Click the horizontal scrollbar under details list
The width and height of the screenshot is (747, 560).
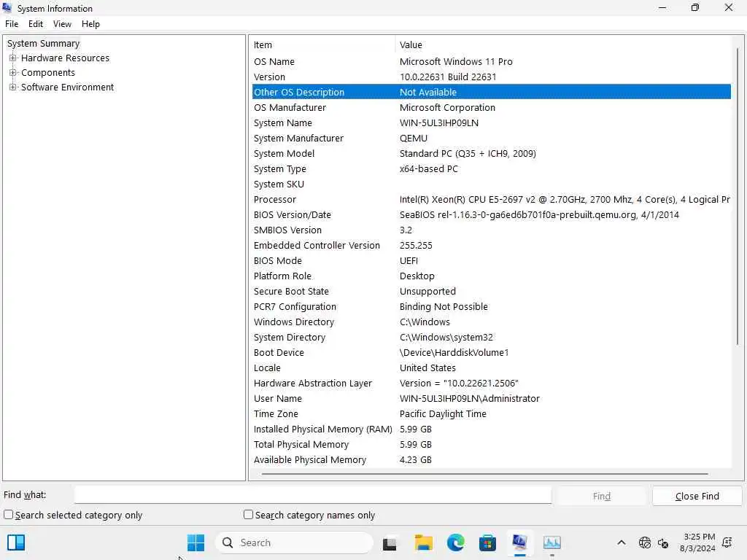point(484,474)
